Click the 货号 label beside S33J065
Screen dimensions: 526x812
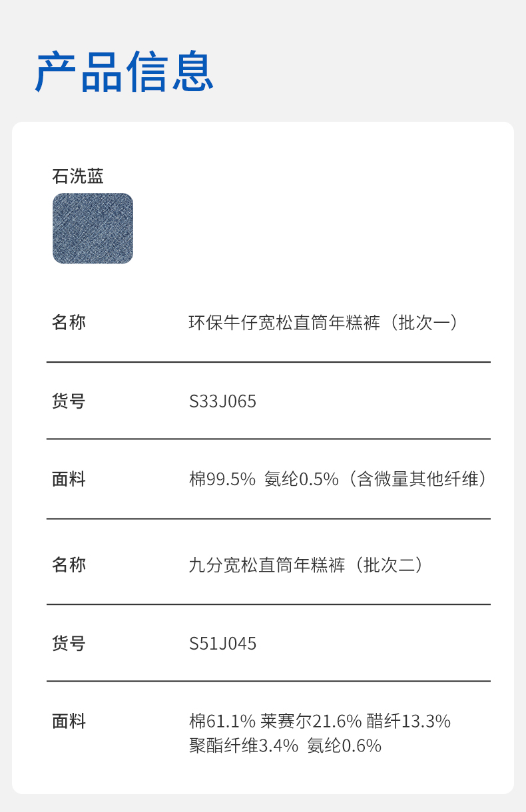pos(69,401)
